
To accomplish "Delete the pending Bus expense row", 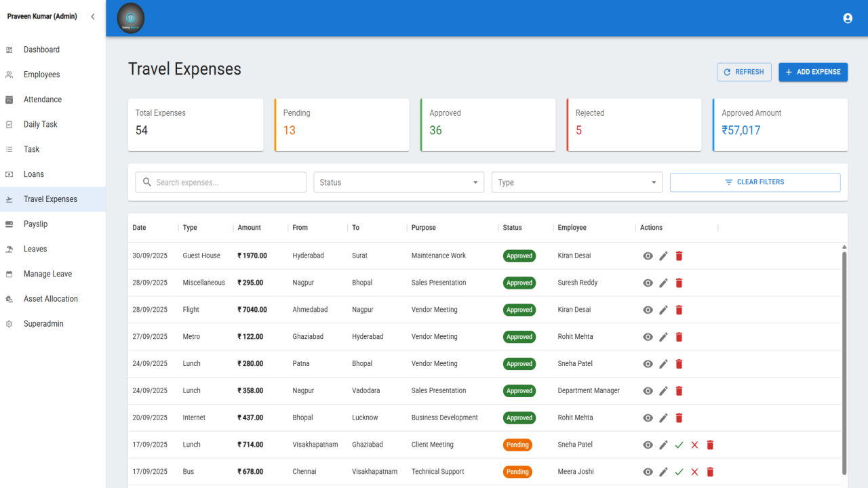I will click(x=710, y=472).
